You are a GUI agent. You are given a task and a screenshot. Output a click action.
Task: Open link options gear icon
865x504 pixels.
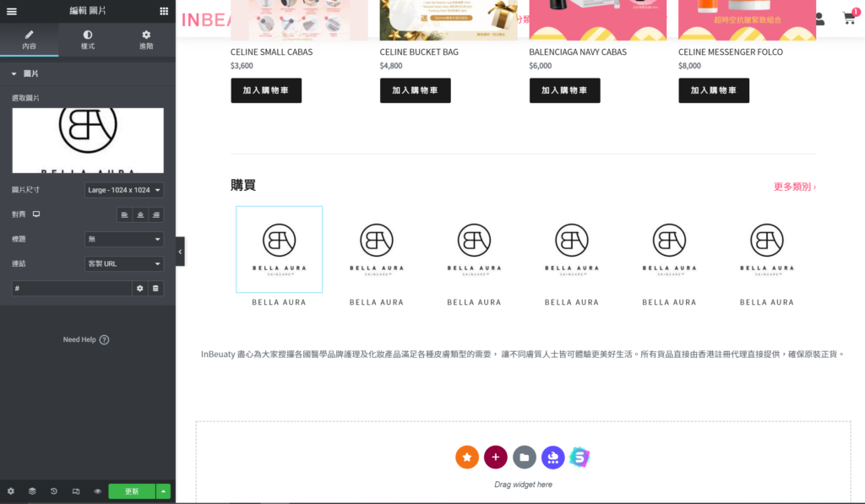pos(140,289)
